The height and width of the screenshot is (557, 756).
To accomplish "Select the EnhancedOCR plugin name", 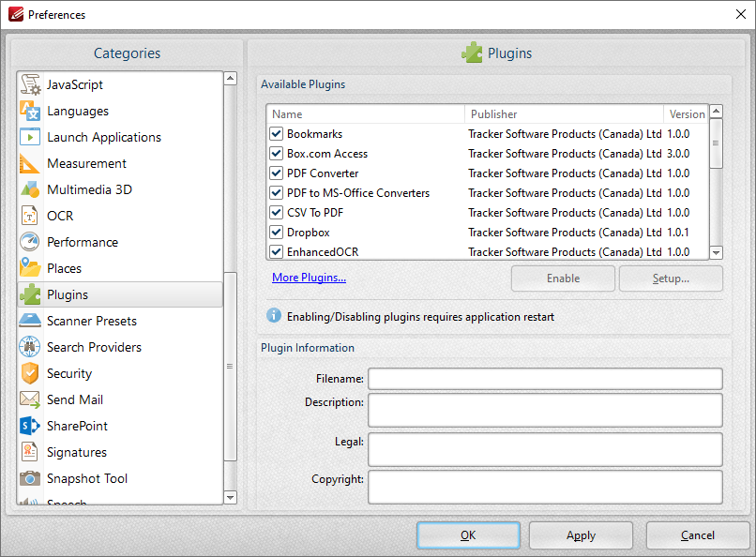I will (323, 252).
